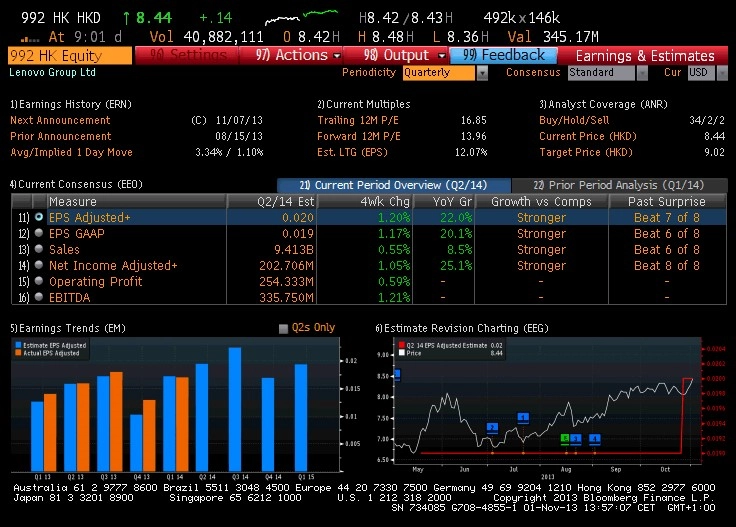
Task: Select blue marker 1 near Jul on revision chart
Action: (523, 417)
